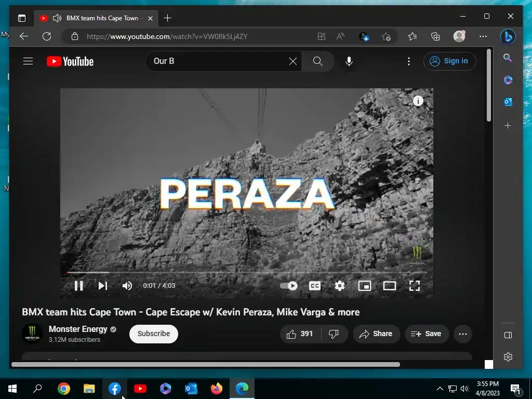Seek using the video progress bar

tap(247, 272)
